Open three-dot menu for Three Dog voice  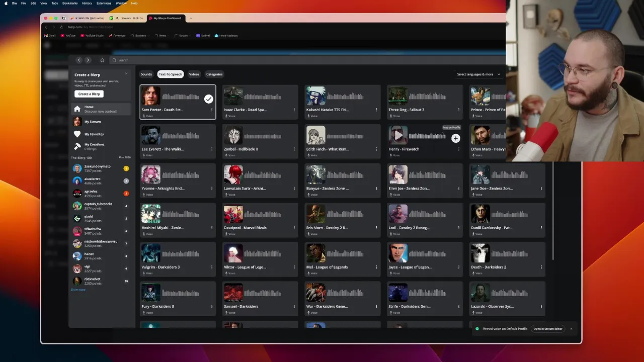[459, 110]
